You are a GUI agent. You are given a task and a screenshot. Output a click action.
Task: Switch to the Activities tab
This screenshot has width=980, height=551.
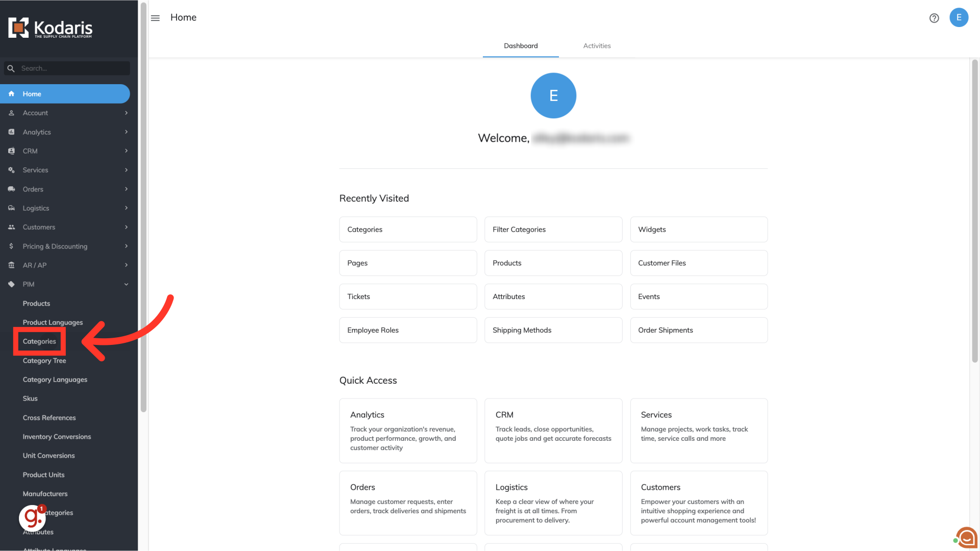click(597, 46)
